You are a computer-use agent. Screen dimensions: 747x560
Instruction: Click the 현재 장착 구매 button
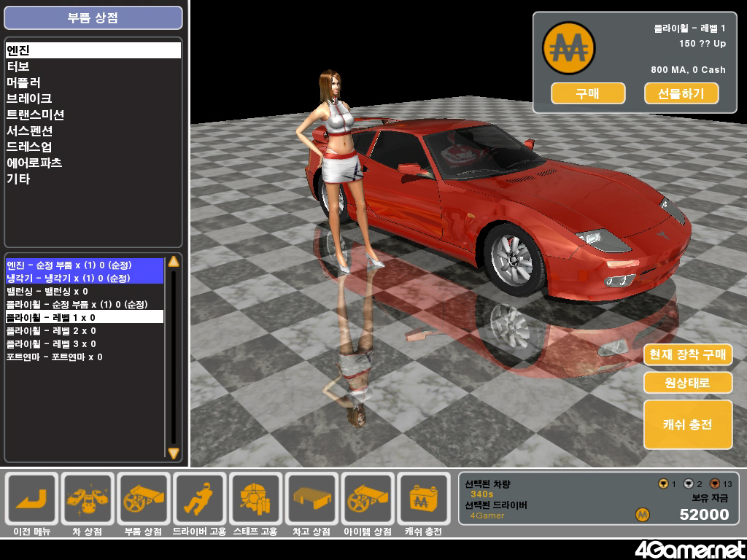[687, 355]
